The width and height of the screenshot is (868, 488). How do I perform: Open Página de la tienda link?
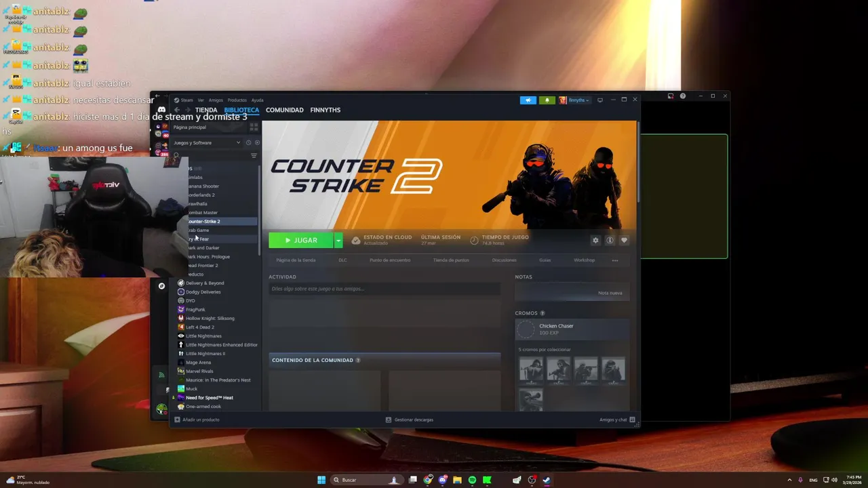pos(296,260)
